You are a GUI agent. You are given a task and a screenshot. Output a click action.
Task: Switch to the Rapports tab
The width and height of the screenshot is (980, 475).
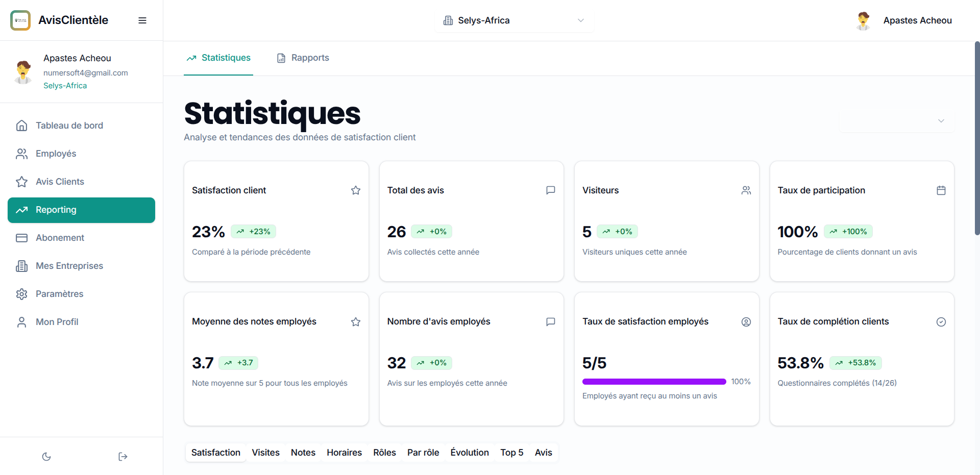pos(303,58)
